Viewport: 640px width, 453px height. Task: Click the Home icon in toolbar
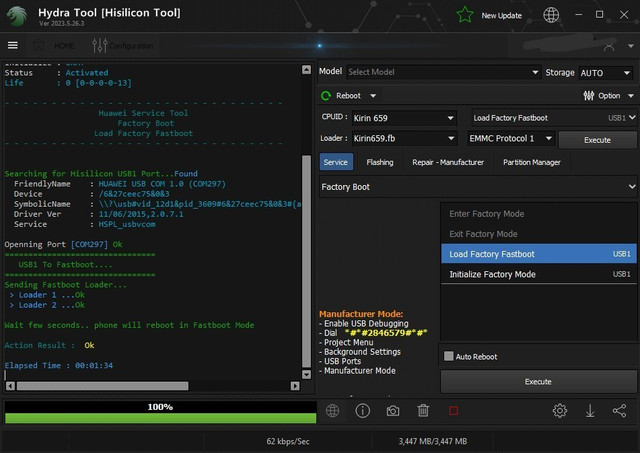pyautogui.click(x=39, y=45)
